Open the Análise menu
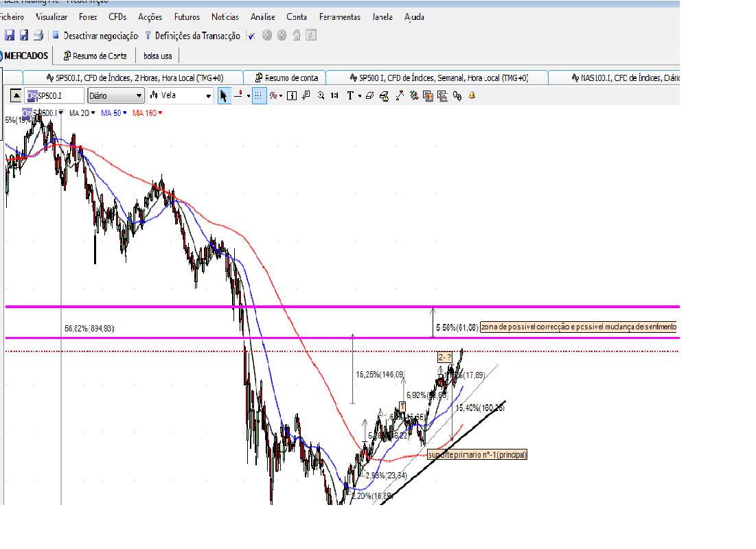This screenshot has height=549, width=756. [263, 17]
